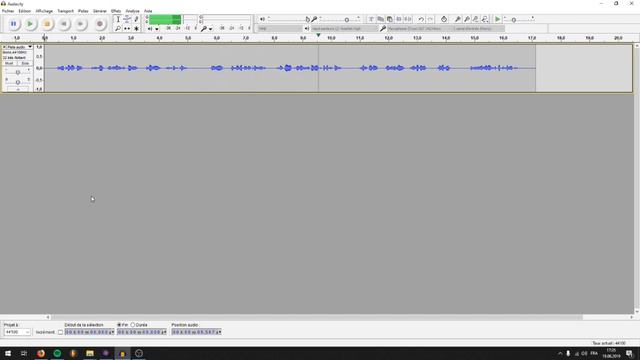Adjust the track gain slider

[x=18, y=72]
